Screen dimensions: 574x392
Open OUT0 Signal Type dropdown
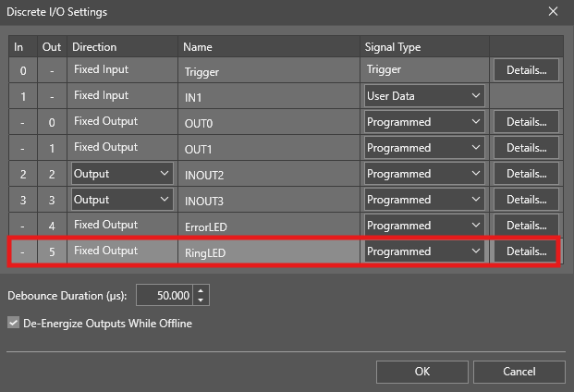(424, 122)
